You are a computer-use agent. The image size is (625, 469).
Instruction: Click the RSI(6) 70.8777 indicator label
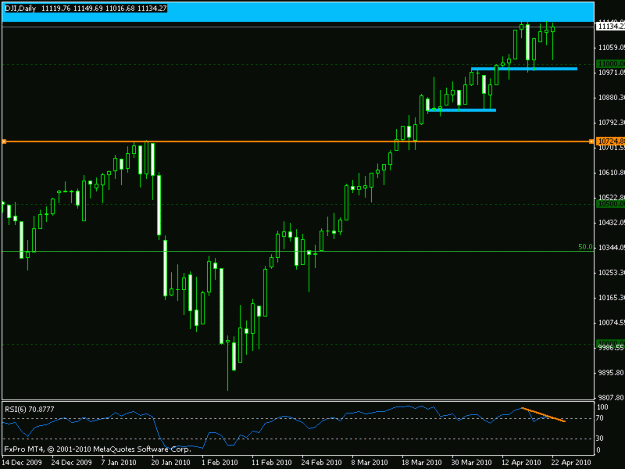[x=29, y=409]
